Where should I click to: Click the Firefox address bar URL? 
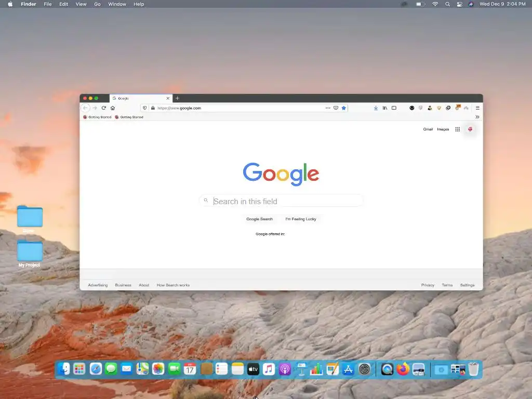tap(179, 108)
